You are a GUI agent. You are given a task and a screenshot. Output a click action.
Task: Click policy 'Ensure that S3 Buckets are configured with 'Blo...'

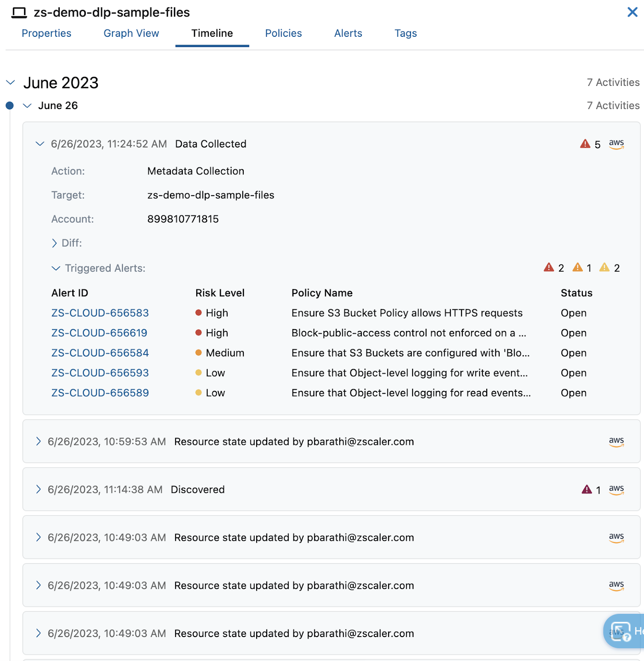[411, 352]
